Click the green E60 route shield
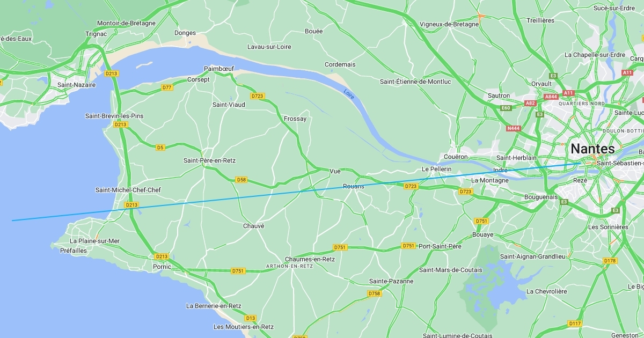 506,108
